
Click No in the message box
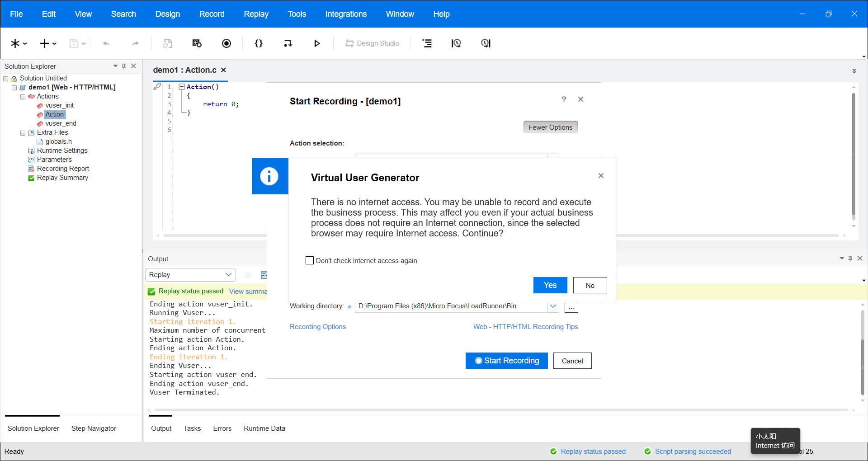coord(590,285)
